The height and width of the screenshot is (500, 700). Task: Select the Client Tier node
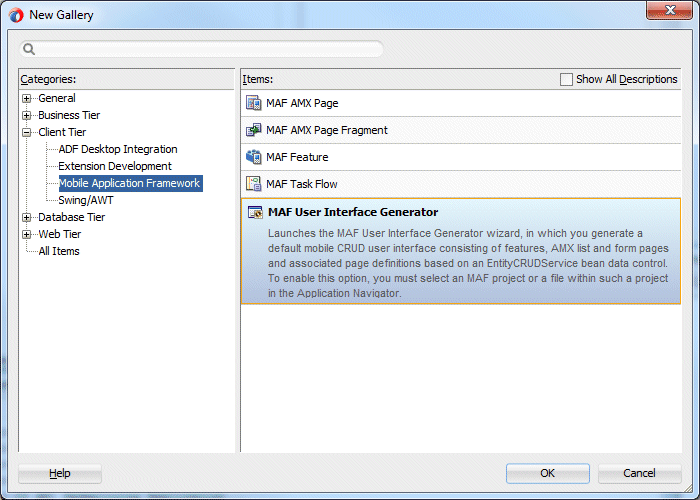[x=62, y=132]
